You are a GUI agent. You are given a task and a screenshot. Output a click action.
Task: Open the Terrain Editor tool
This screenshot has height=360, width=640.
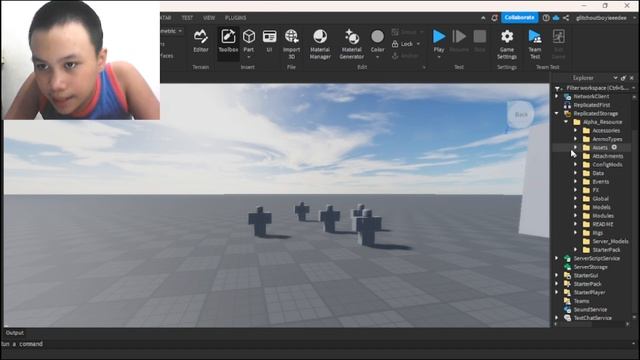click(200, 41)
